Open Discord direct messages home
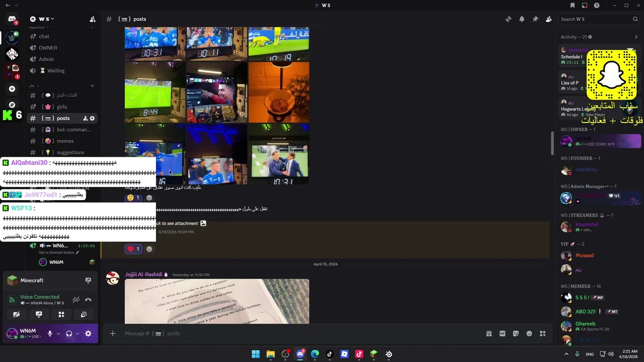 (x=12, y=20)
